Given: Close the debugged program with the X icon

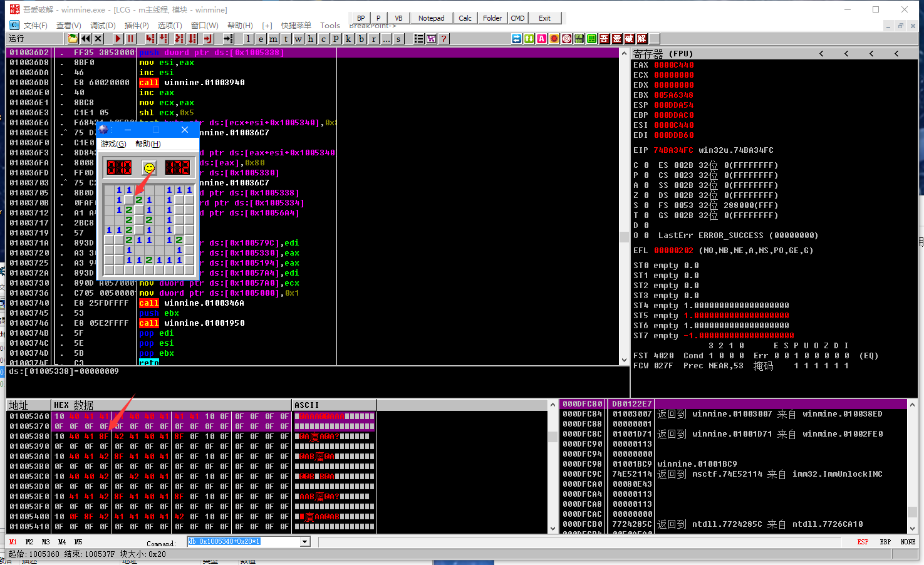Looking at the screenshot, I should tap(98, 38).
